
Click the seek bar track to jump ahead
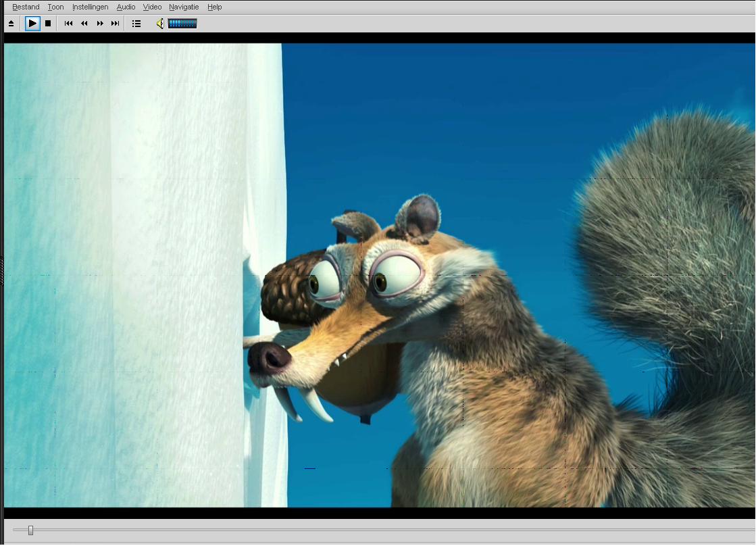386,530
